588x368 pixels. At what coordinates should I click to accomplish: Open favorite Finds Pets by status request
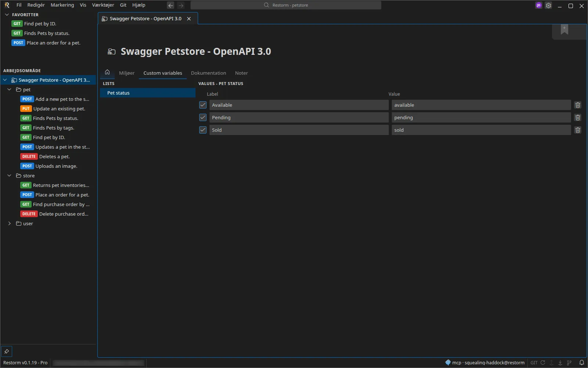[x=48, y=33]
